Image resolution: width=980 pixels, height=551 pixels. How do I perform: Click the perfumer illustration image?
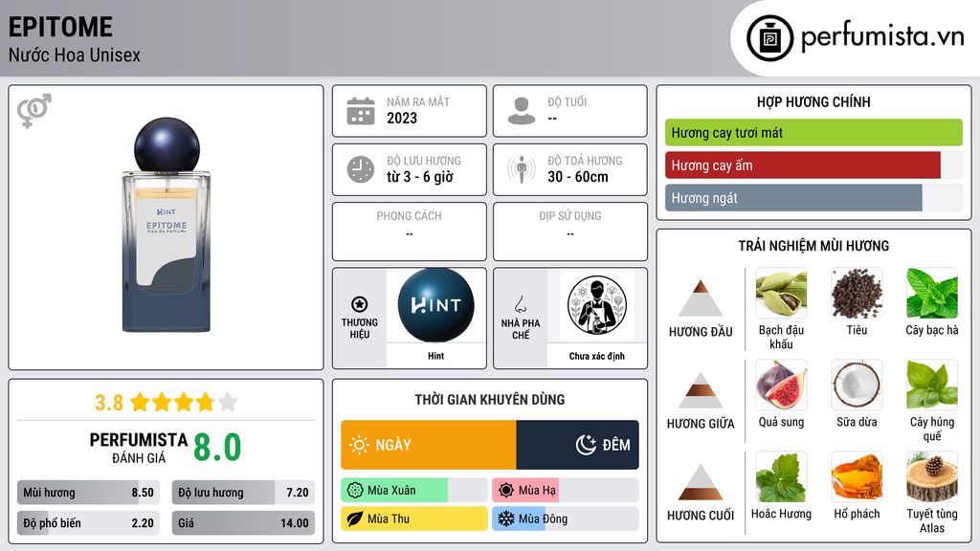[597, 305]
